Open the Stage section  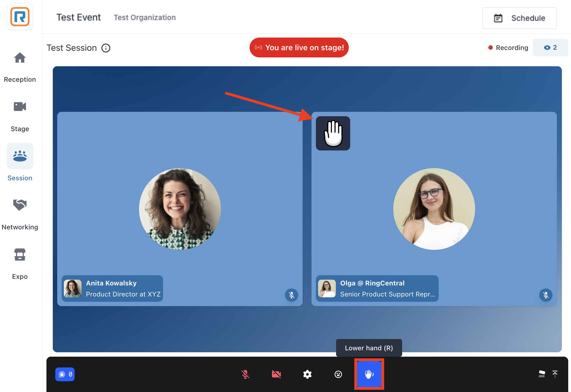[x=20, y=116]
